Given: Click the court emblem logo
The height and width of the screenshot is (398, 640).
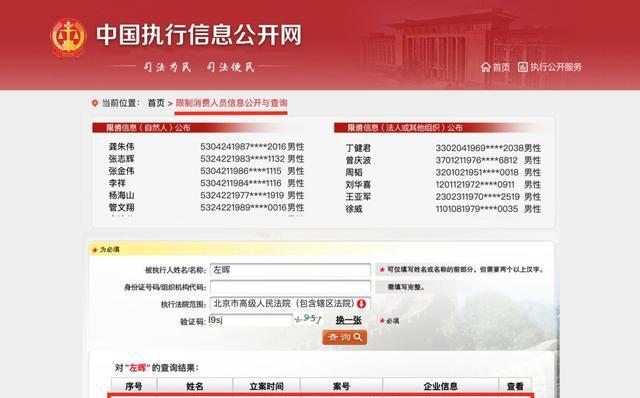Looking at the screenshot, I should click(x=68, y=37).
